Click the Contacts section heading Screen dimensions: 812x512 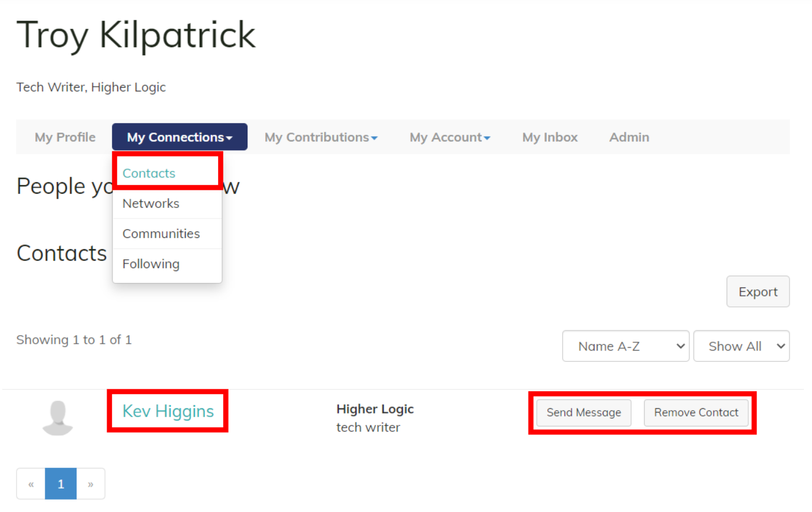click(62, 253)
